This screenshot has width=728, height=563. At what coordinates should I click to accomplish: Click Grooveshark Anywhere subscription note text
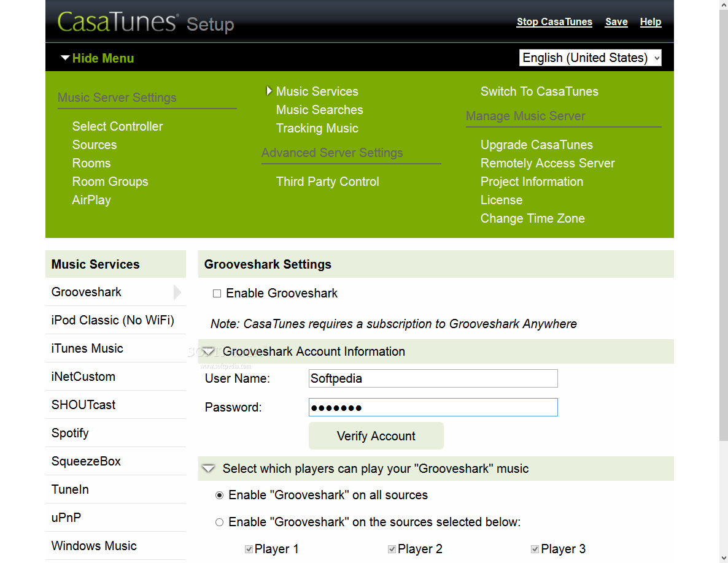tap(393, 324)
